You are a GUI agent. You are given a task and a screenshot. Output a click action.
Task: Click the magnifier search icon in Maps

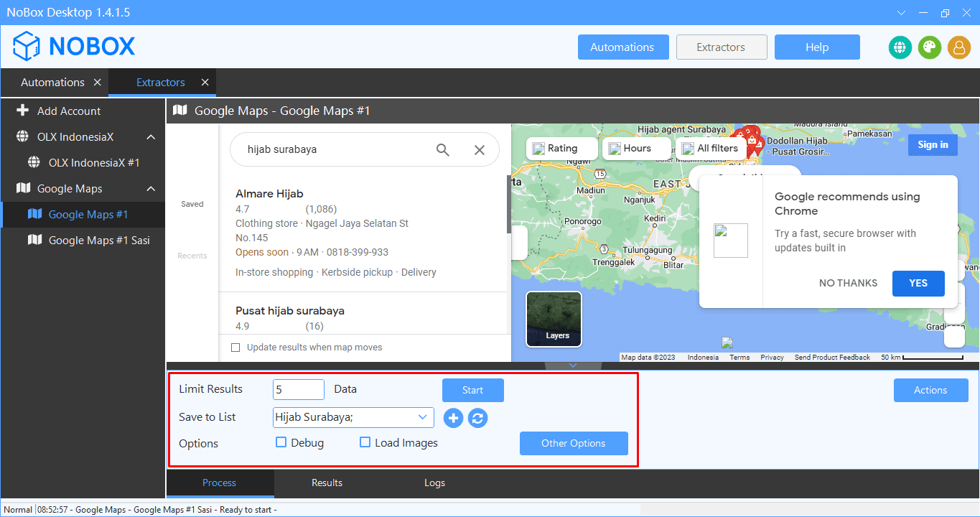(x=443, y=149)
